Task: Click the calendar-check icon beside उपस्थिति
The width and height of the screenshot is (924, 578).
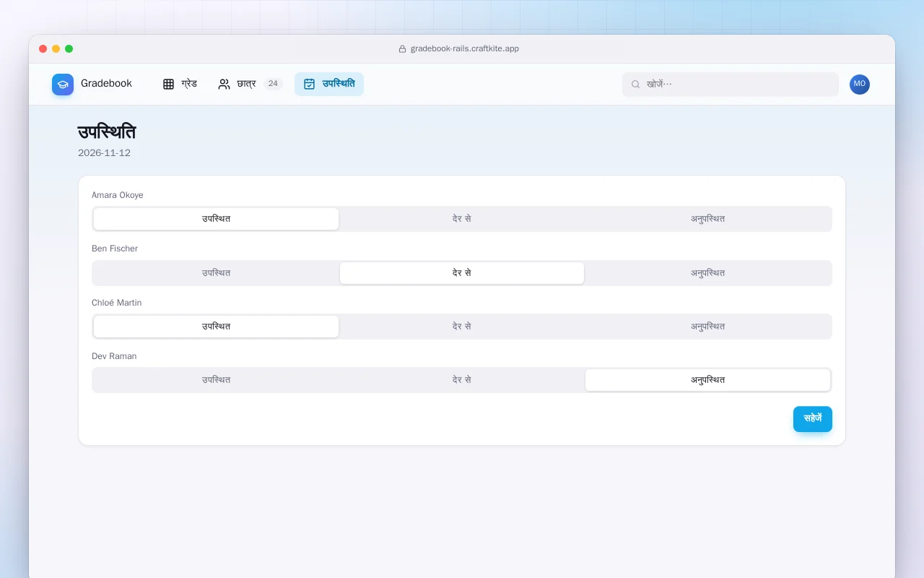Action: click(309, 84)
